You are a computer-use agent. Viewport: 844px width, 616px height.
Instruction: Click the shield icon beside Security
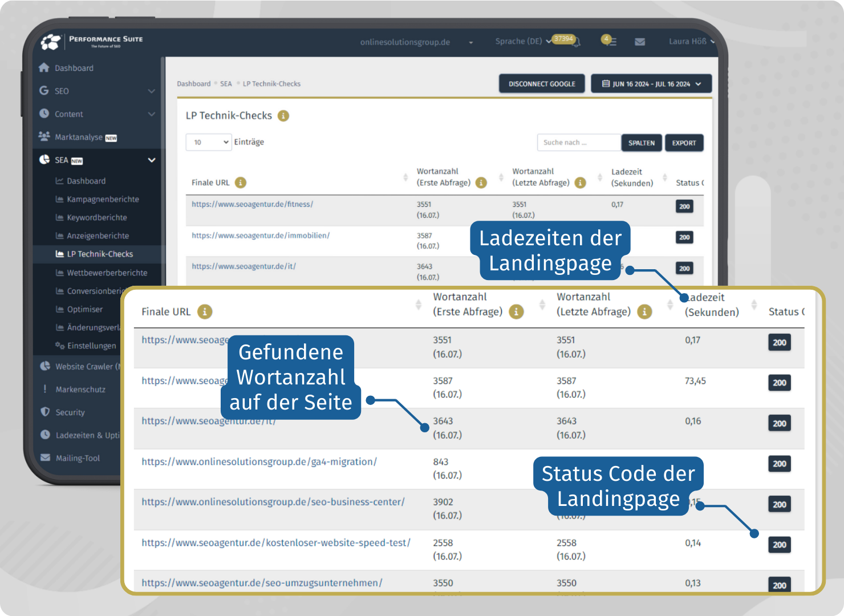tap(45, 412)
